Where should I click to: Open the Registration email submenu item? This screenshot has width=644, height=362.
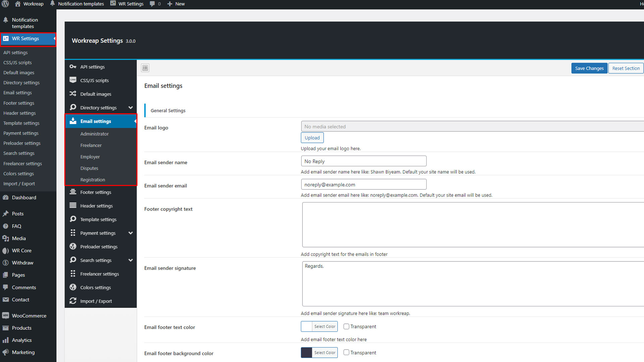pos(93,180)
